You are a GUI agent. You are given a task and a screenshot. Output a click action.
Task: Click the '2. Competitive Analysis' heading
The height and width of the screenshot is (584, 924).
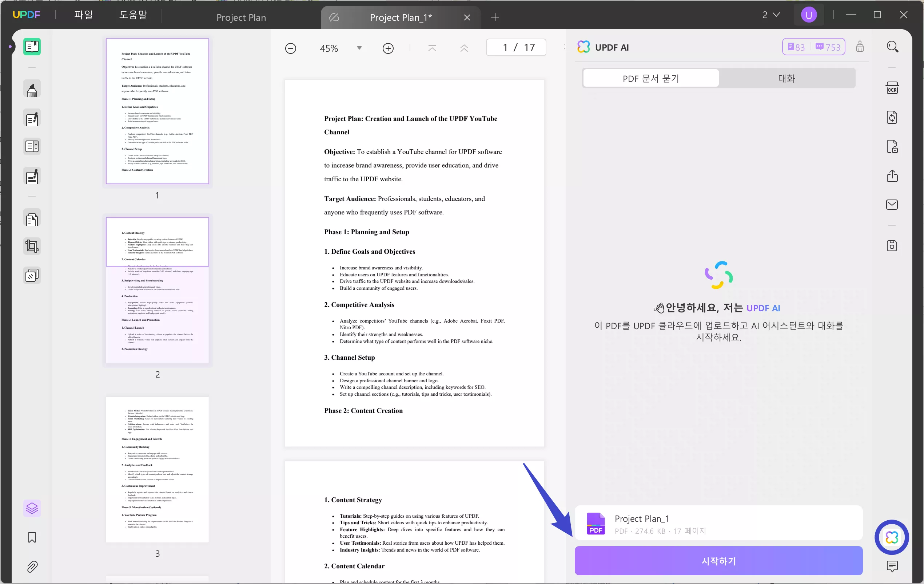(359, 304)
